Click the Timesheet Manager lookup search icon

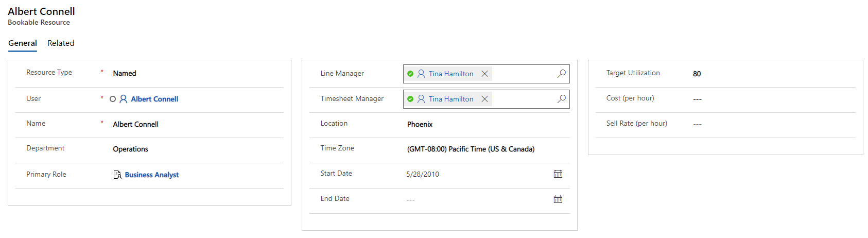tap(561, 99)
